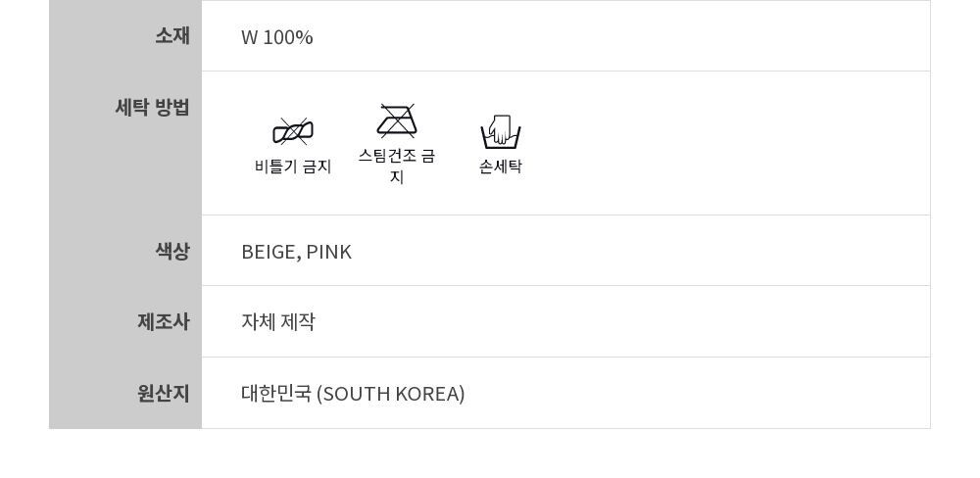Click the word 제작 in manufacturer row
Screen dimensions: 980x478
point(299,322)
